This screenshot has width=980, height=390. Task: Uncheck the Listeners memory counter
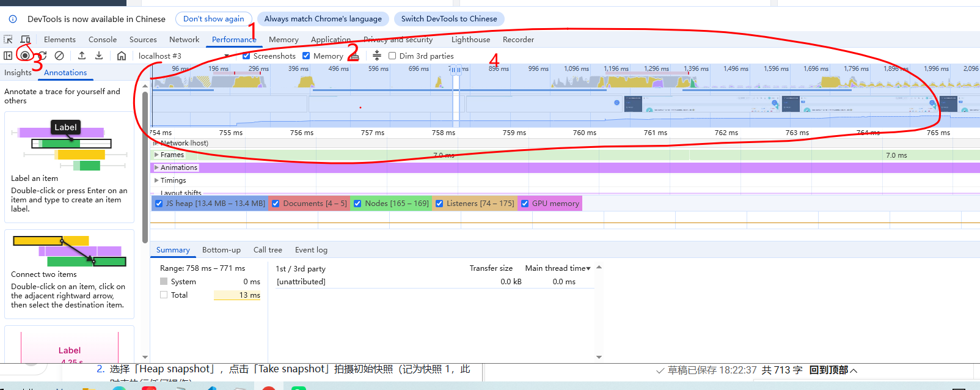click(439, 204)
